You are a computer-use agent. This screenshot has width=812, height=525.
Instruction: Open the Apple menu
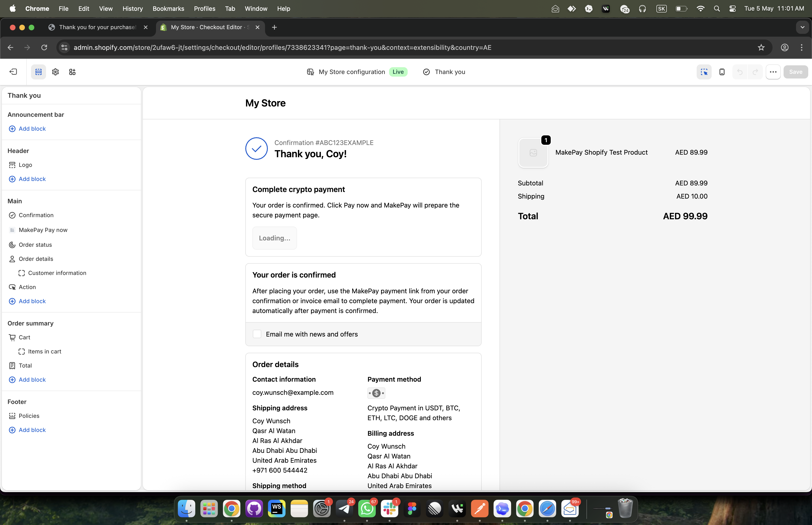(x=13, y=8)
